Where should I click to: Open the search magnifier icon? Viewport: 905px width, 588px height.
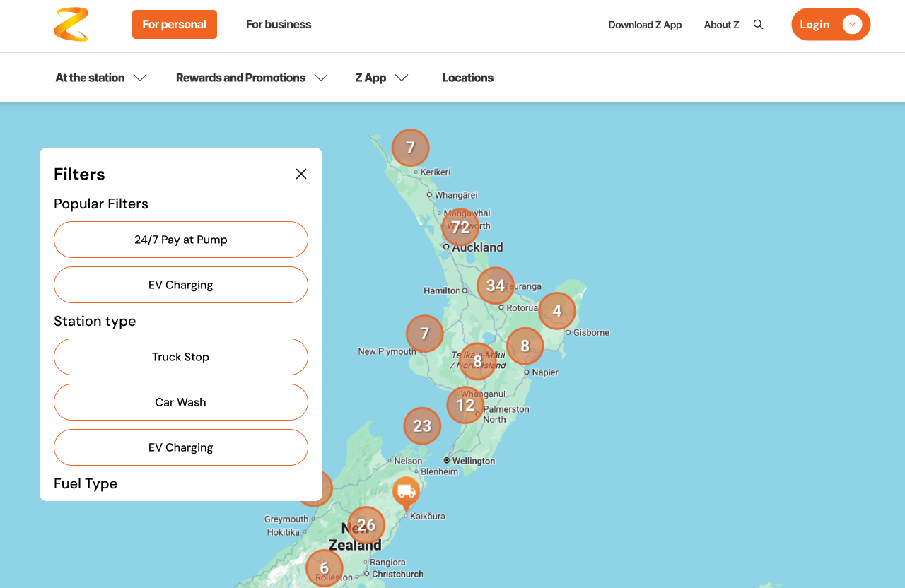pos(758,25)
